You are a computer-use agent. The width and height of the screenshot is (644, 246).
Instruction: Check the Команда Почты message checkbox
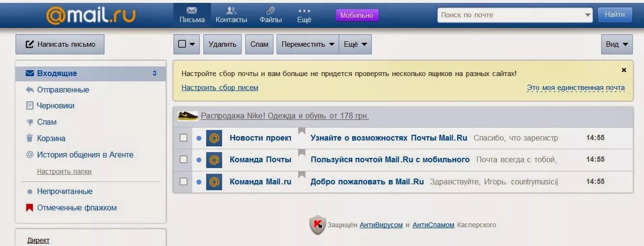pyautogui.click(x=184, y=160)
